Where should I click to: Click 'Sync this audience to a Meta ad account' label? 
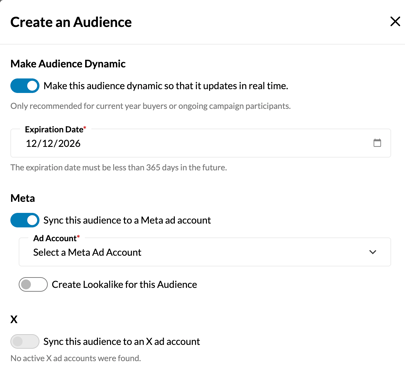click(127, 220)
